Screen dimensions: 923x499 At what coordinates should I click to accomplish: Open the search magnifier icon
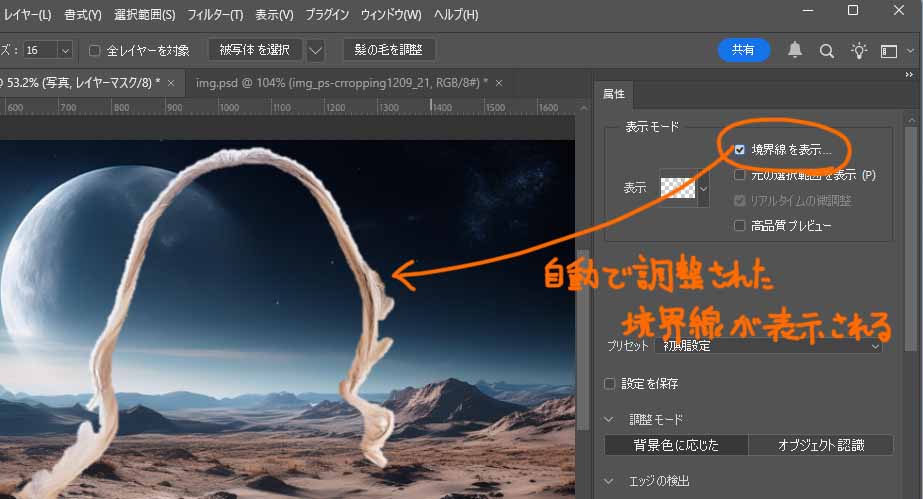(827, 50)
